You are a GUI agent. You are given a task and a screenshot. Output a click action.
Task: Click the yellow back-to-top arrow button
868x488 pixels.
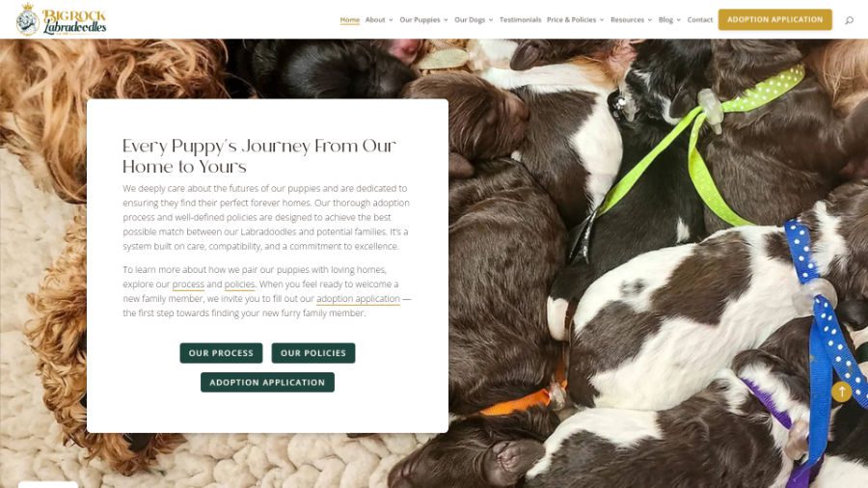pyautogui.click(x=841, y=392)
